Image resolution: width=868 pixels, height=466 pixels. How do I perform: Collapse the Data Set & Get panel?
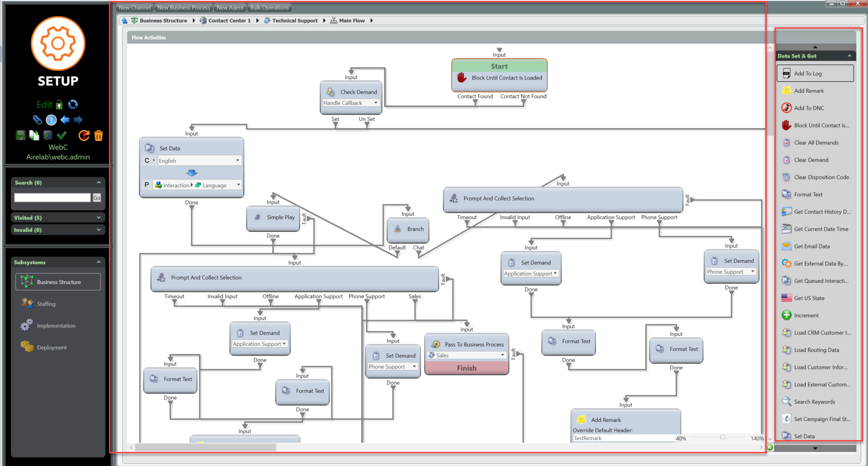pos(849,56)
